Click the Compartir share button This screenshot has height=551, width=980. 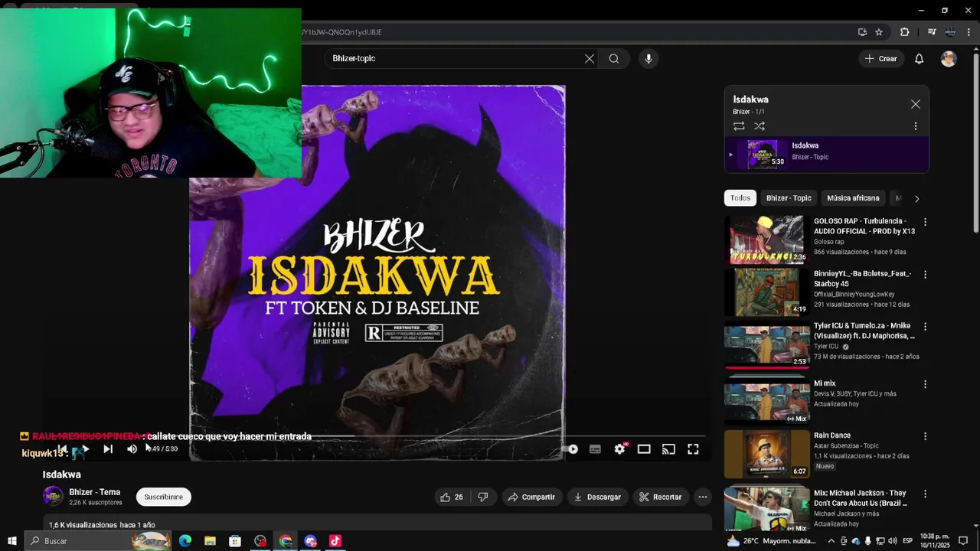[531, 497]
